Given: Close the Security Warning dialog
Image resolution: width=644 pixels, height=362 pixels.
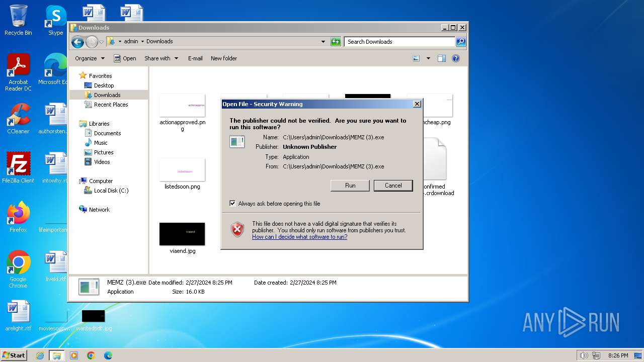Looking at the screenshot, I should [417, 104].
